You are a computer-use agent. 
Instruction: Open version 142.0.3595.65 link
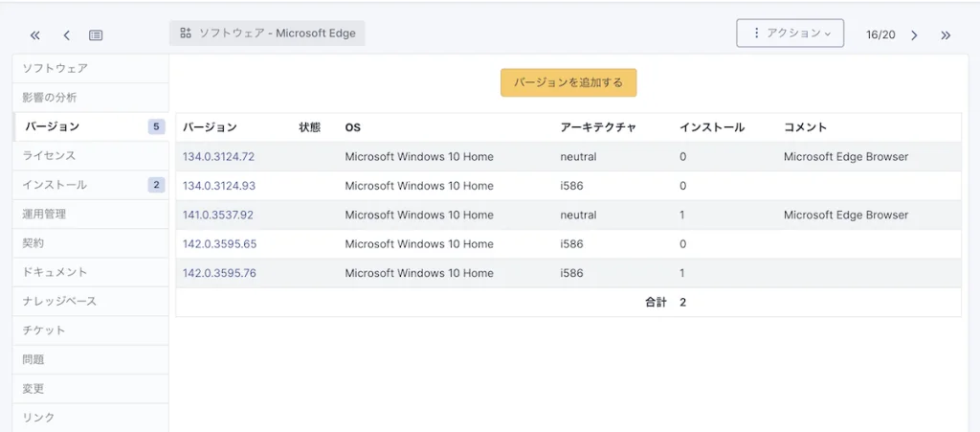click(219, 244)
